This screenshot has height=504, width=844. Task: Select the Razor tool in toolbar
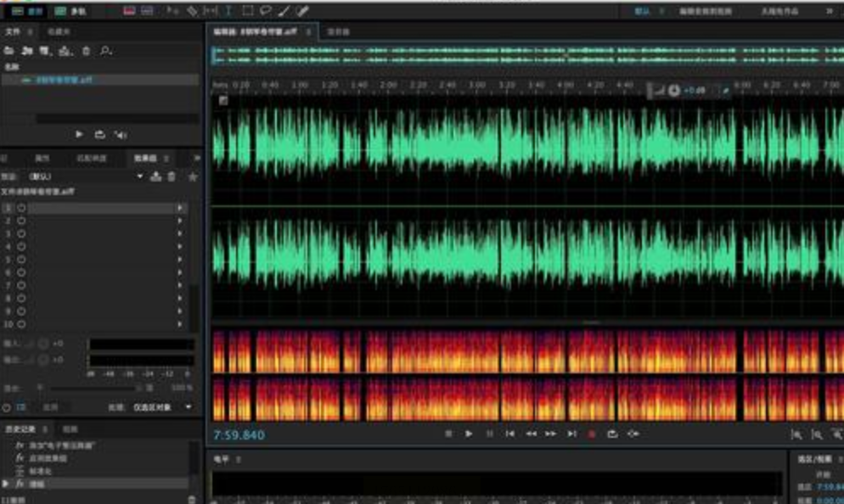tap(192, 12)
